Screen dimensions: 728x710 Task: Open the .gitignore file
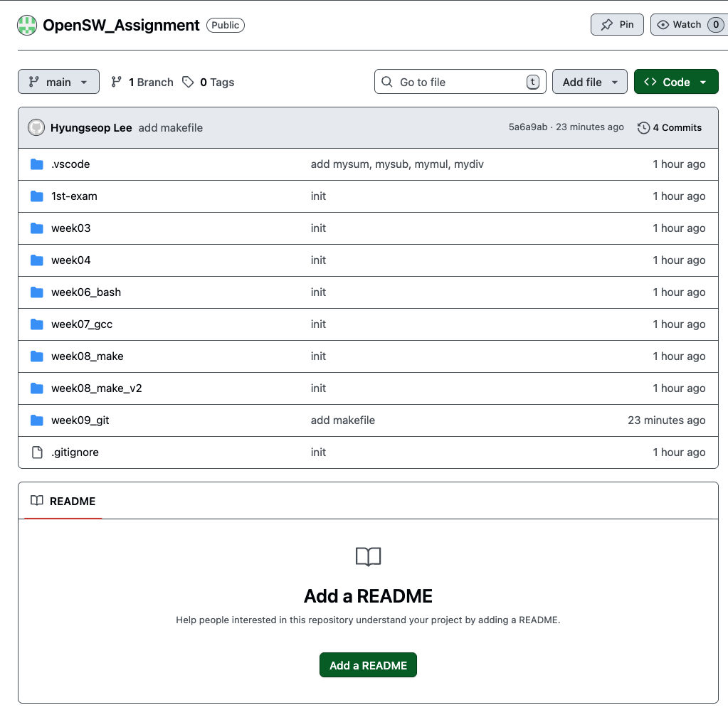pos(75,452)
